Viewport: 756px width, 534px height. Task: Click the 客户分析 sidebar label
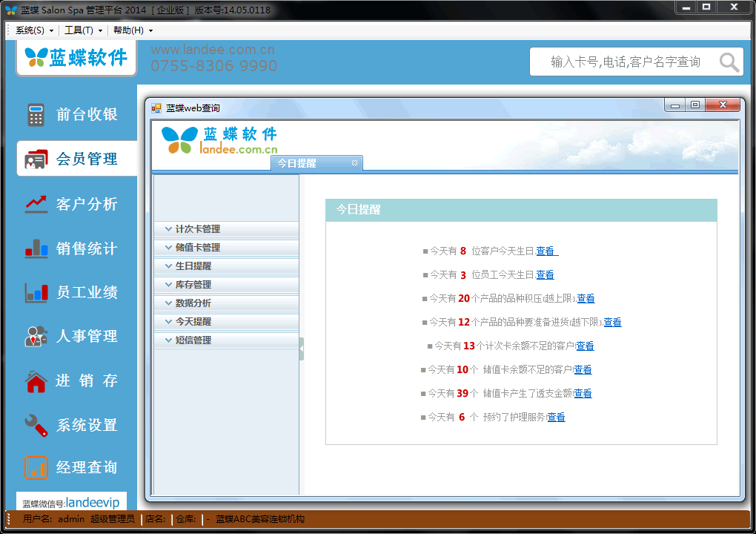click(x=87, y=204)
